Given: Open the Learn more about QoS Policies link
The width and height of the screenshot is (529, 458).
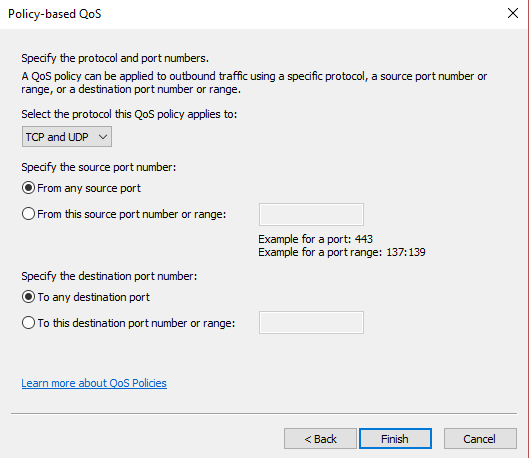Looking at the screenshot, I should click(94, 383).
